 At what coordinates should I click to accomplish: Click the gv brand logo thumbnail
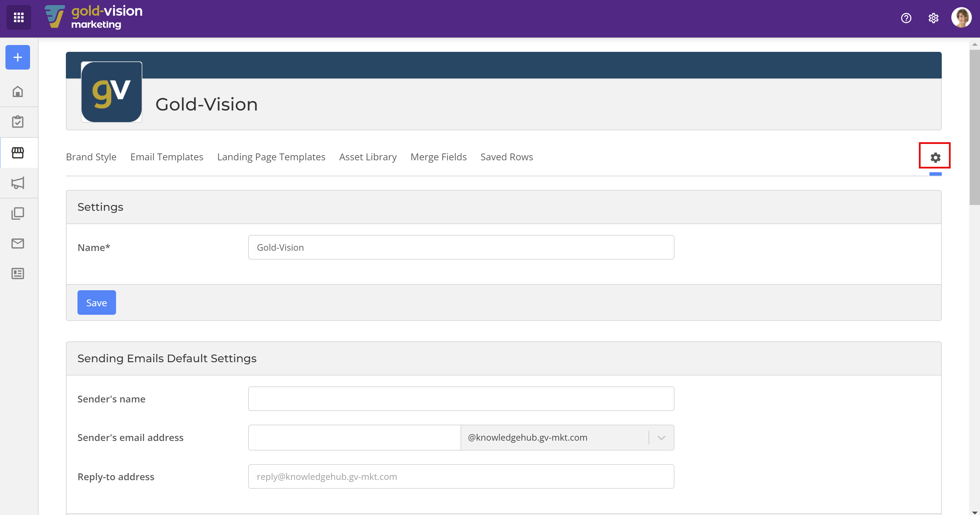pos(112,92)
